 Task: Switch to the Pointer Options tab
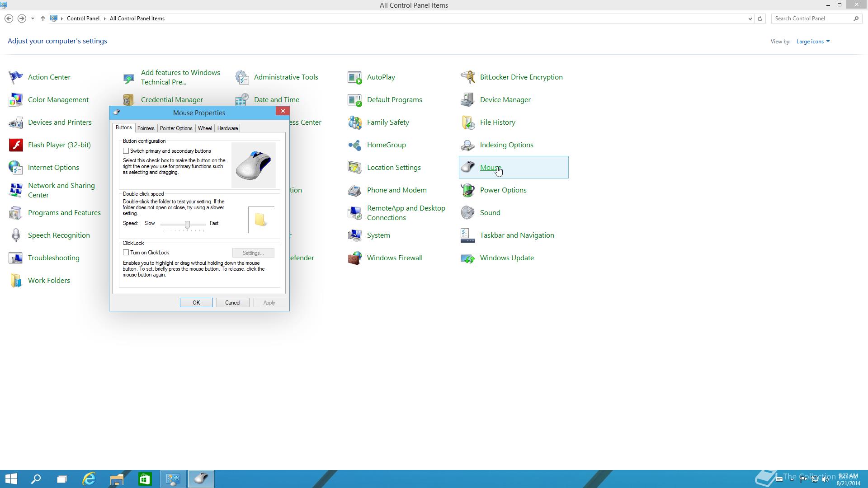pyautogui.click(x=176, y=128)
